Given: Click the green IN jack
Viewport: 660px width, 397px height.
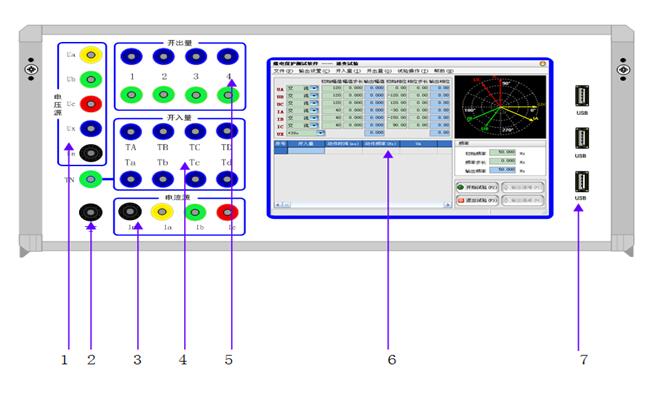Looking at the screenshot, I should tap(90, 179).
